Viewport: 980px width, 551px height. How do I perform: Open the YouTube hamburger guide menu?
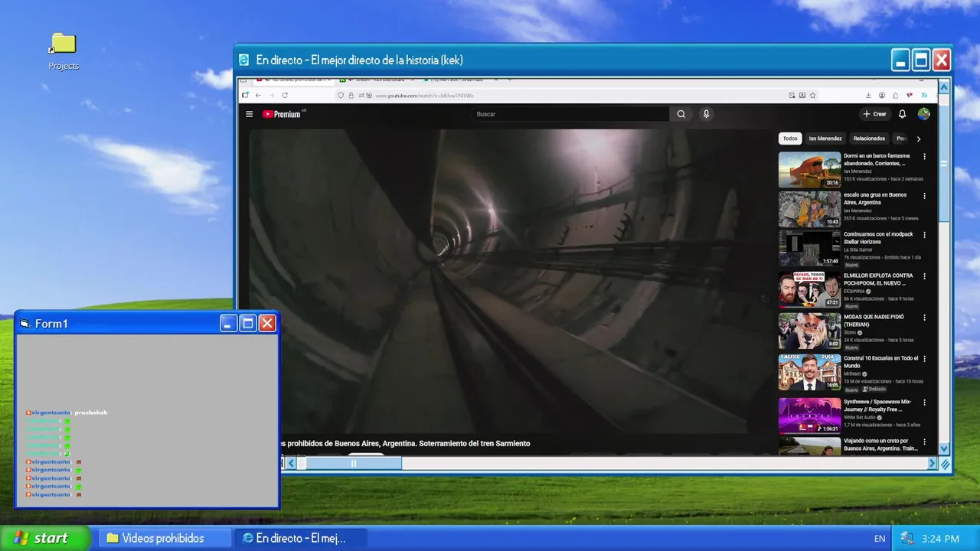249,114
